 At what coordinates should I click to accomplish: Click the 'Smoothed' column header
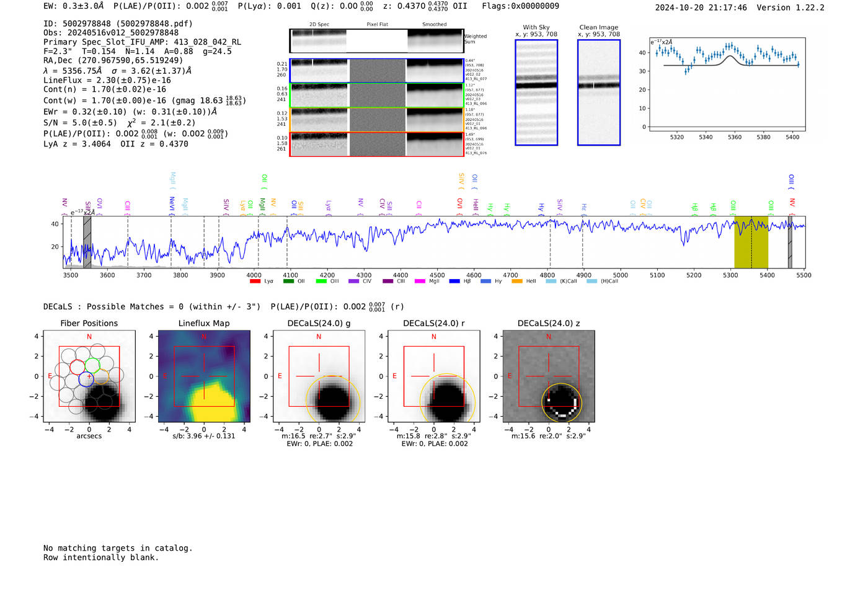click(434, 25)
